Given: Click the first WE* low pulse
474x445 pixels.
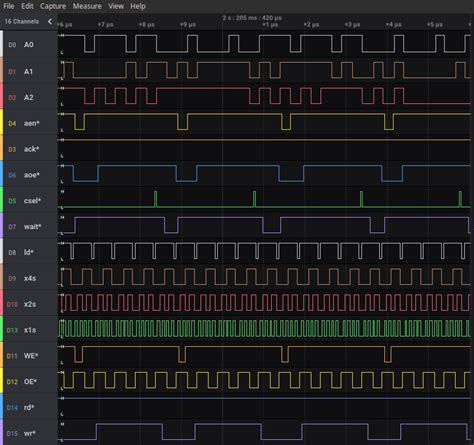Looking at the screenshot, I should tap(78, 354).
